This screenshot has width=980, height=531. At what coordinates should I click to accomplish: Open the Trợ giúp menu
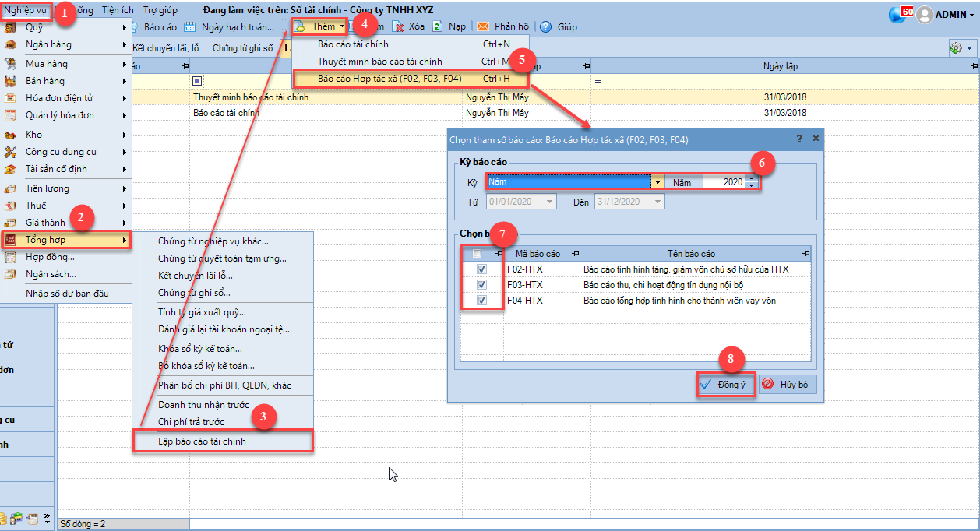(160, 10)
